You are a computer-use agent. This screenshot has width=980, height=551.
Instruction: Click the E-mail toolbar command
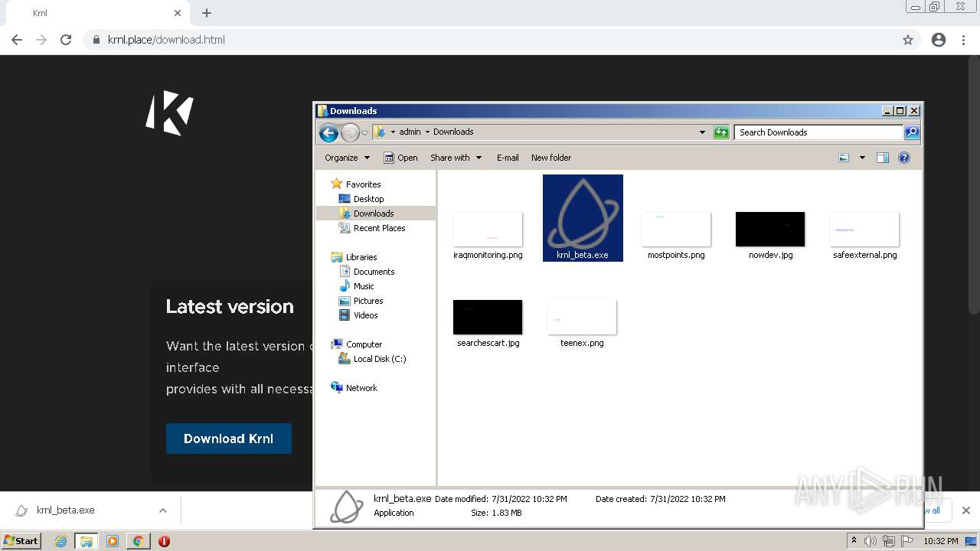click(508, 158)
